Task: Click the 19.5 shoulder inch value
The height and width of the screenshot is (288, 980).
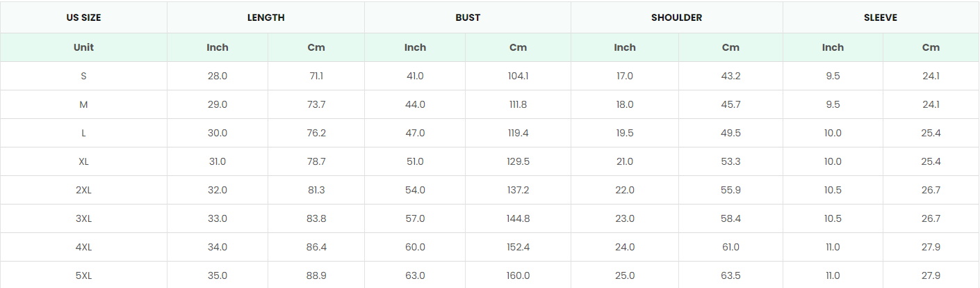Action: [624, 133]
